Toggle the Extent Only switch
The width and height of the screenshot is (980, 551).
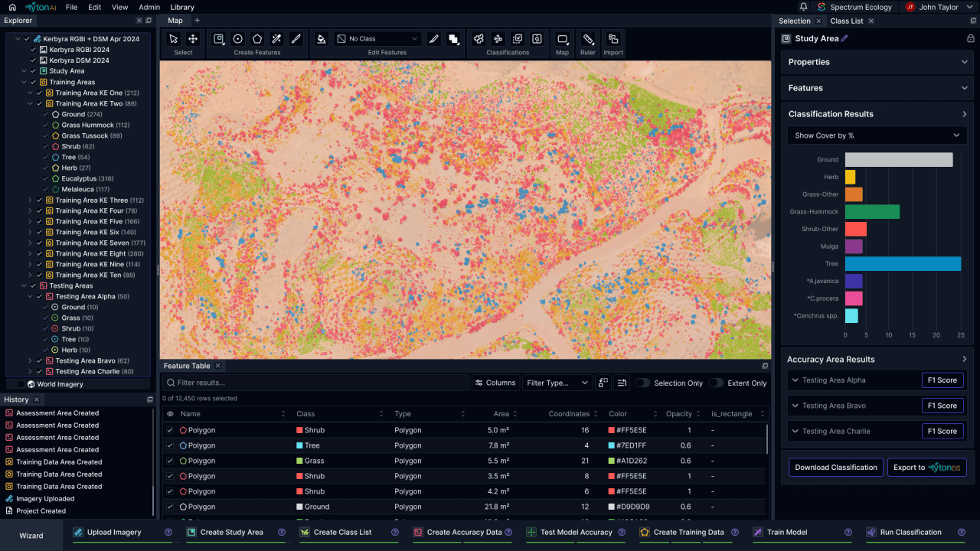(716, 383)
